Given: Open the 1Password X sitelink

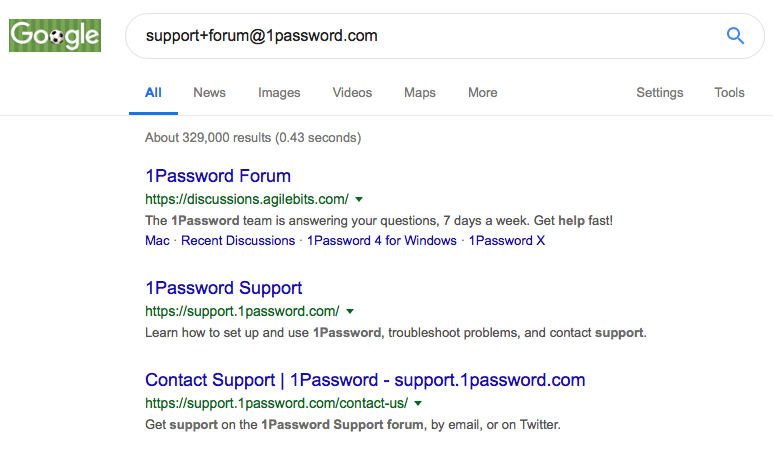Looking at the screenshot, I should pos(507,241).
